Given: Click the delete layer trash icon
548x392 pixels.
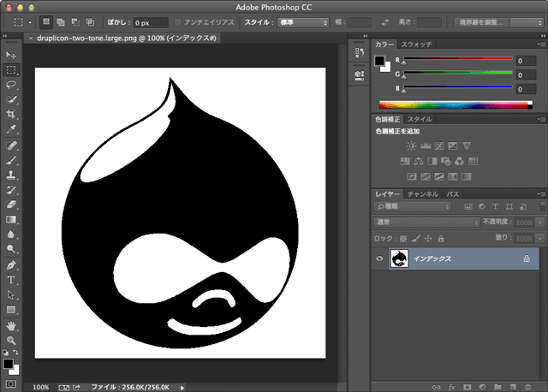Looking at the screenshot, I should (527, 387).
